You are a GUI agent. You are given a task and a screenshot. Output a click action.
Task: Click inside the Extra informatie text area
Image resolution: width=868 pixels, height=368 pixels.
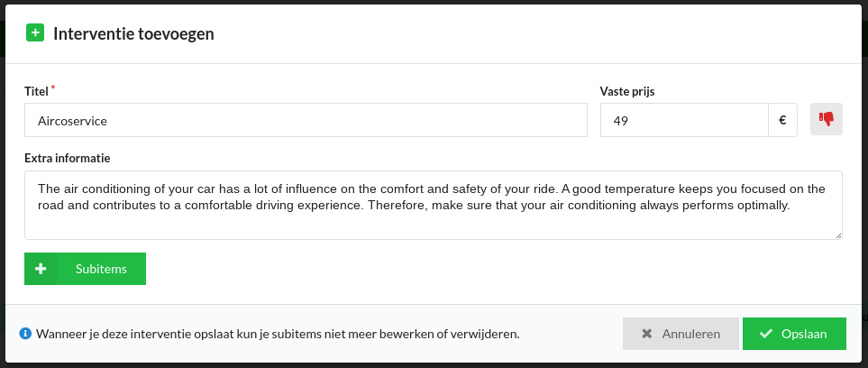(x=434, y=205)
